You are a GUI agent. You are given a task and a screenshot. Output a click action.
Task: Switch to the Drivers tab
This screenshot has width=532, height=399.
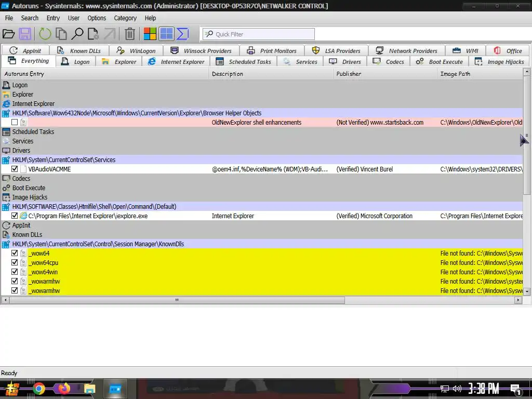pos(345,62)
